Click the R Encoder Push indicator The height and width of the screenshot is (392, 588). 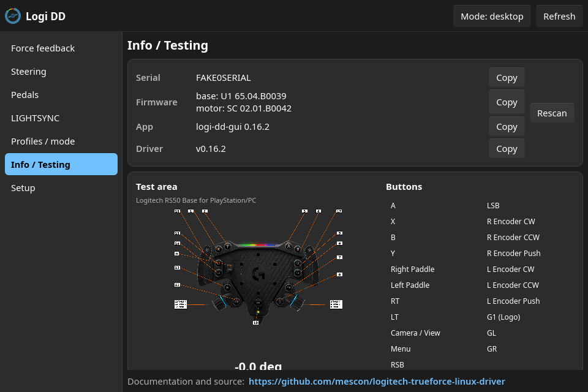(513, 253)
